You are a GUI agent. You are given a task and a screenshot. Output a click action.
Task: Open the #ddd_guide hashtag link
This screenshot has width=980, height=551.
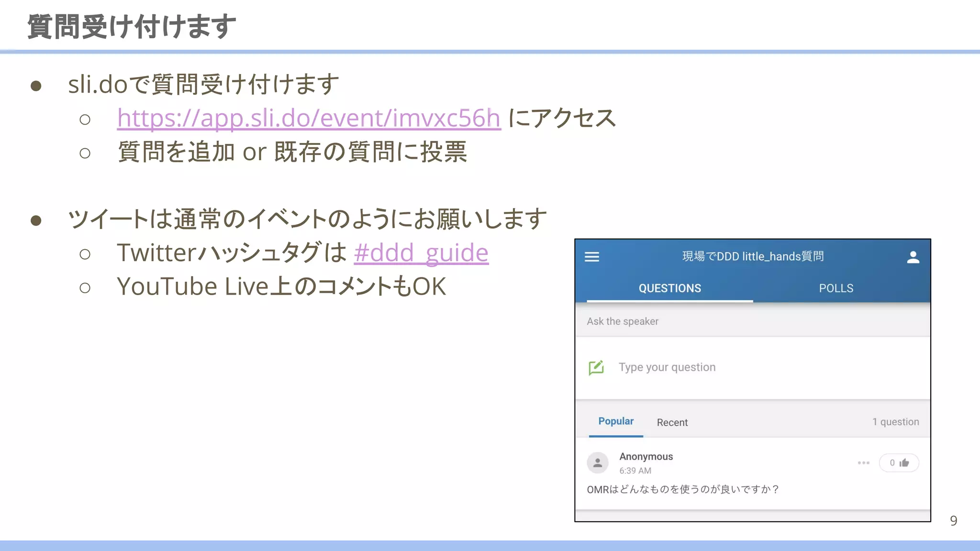tap(421, 253)
